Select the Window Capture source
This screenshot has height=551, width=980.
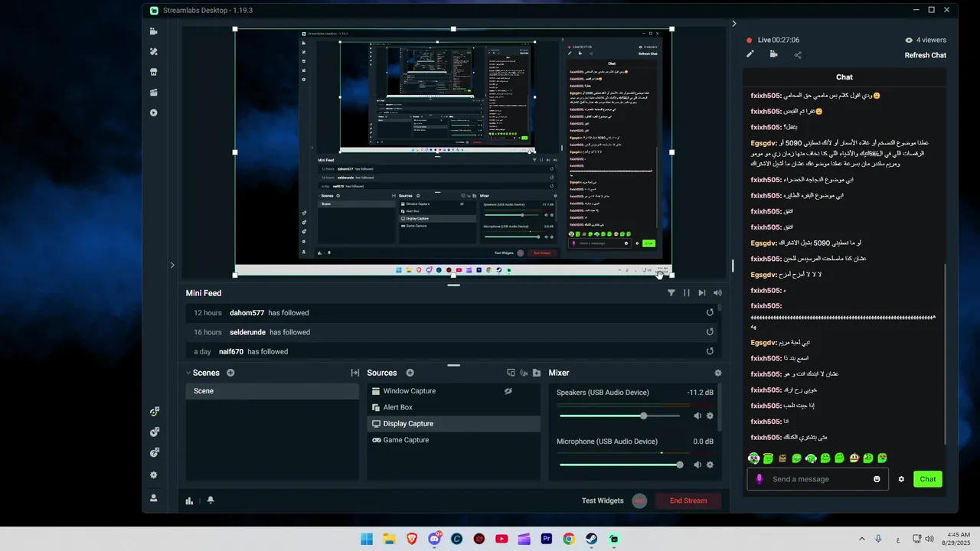click(x=453, y=391)
